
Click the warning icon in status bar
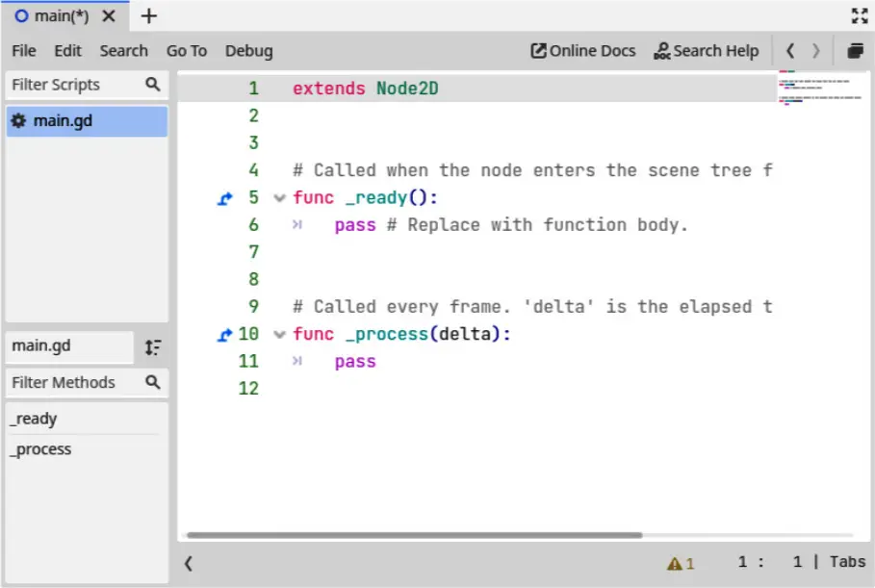pos(676,564)
